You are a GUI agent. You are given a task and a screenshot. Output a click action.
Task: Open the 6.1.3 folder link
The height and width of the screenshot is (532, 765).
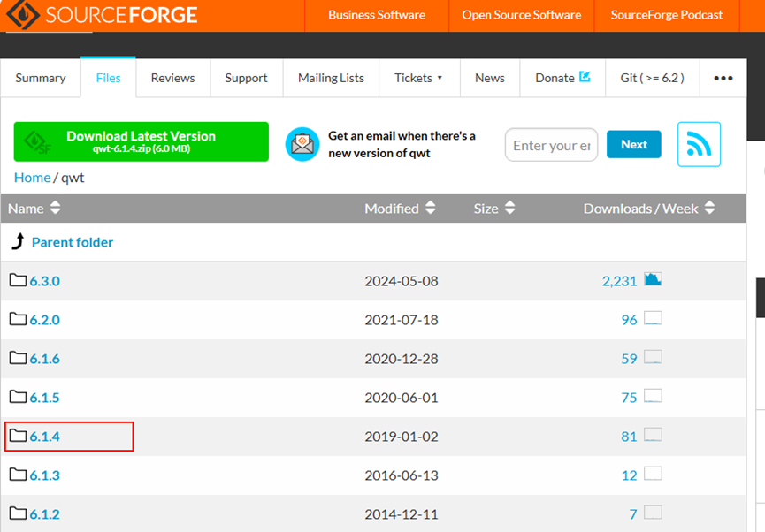click(45, 475)
